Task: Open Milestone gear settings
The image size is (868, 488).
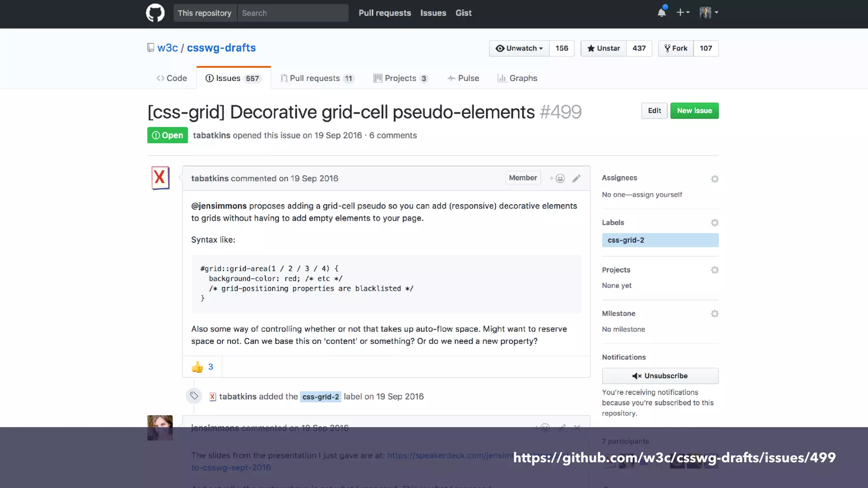Action: pos(715,313)
